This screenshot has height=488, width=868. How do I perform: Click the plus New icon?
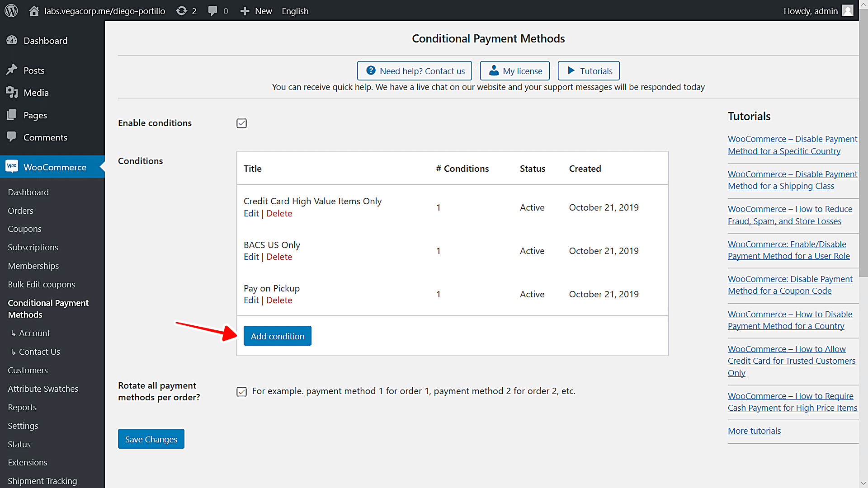pyautogui.click(x=245, y=11)
